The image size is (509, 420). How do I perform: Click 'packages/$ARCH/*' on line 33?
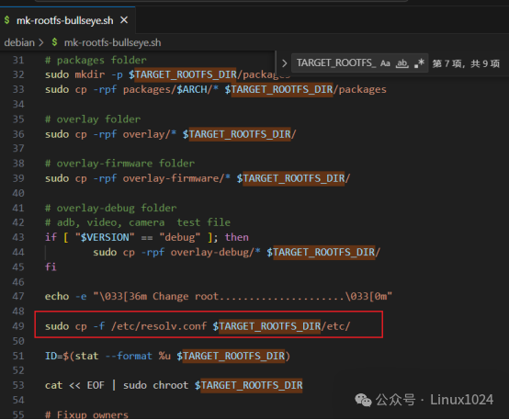[171, 89]
